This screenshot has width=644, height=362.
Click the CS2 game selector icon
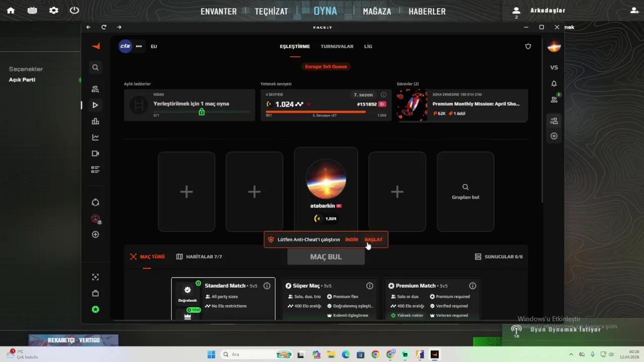(x=125, y=46)
